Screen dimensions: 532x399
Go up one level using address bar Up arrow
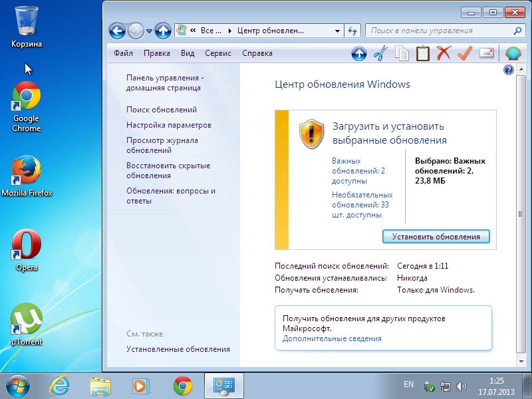(x=163, y=31)
